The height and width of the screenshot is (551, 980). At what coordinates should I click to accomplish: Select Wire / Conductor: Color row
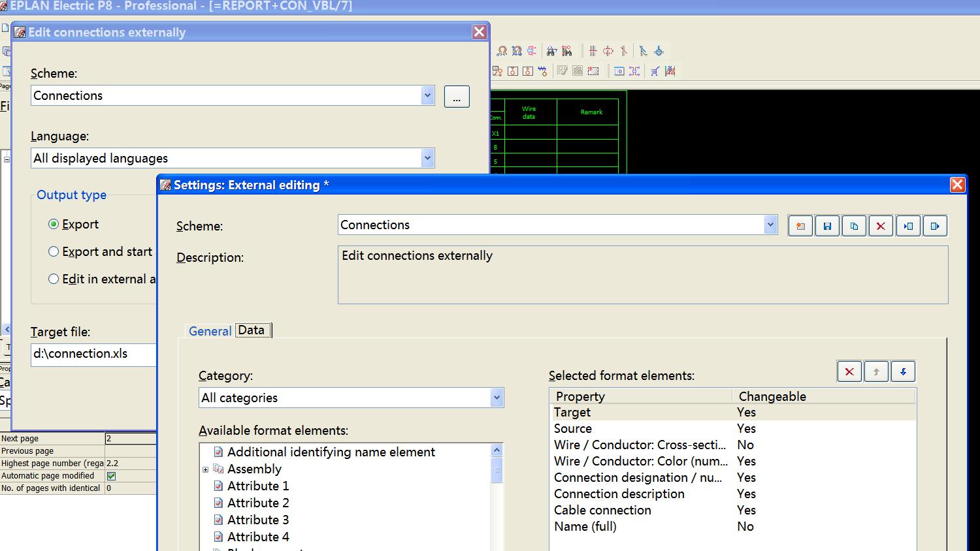click(x=732, y=462)
